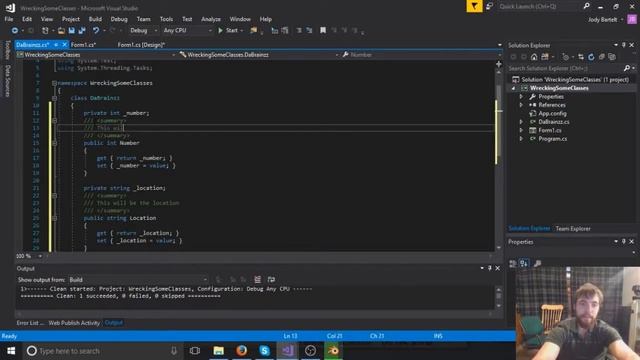640x360 pixels.
Task: Click the Type here to search taskbar box
Action: point(102,351)
